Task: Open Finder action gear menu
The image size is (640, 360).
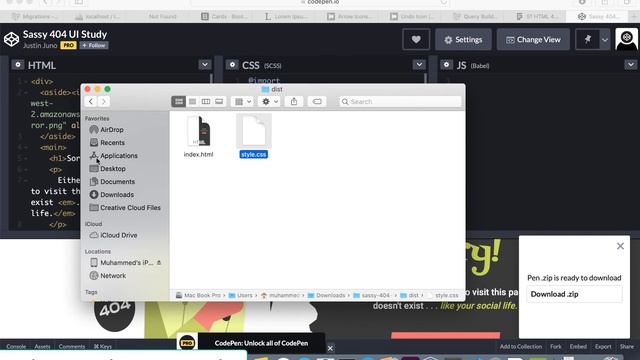Action: coord(270,102)
